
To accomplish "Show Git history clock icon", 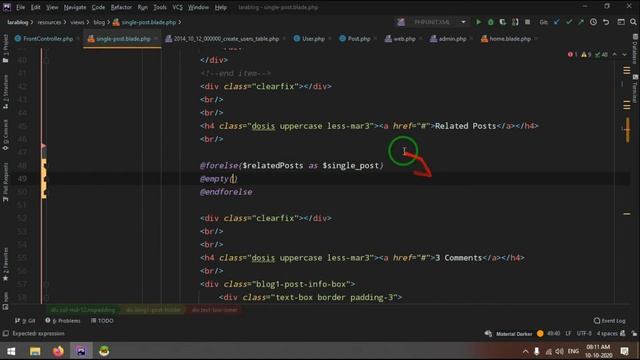I will (x=593, y=22).
